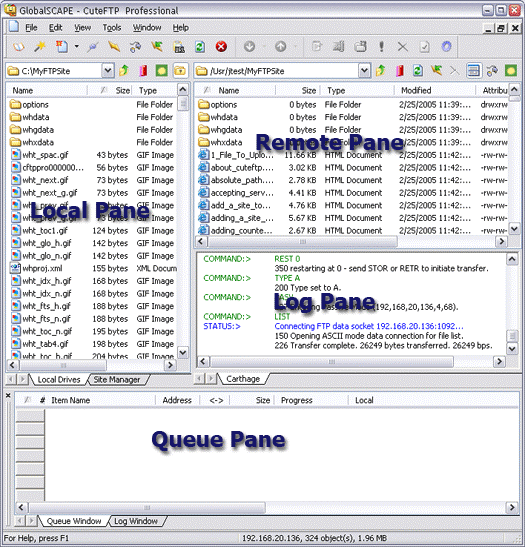Switch to the Queue Window tab
This screenshot has width=525, height=547.
74,521
